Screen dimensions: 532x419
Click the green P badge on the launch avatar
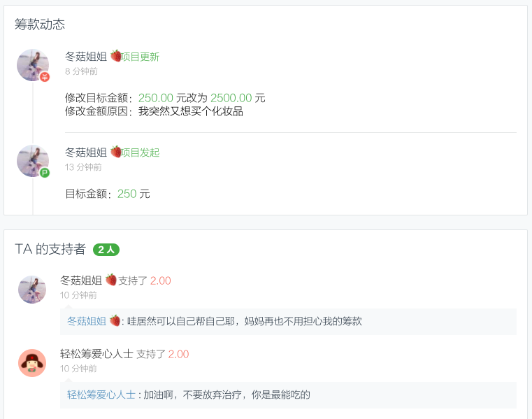pyautogui.click(x=45, y=172)
